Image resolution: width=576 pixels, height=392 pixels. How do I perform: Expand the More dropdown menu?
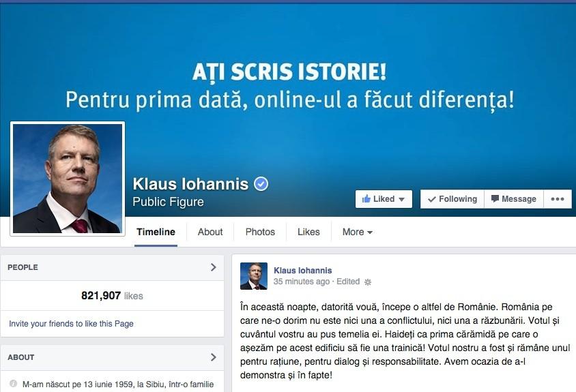(358, 232)
